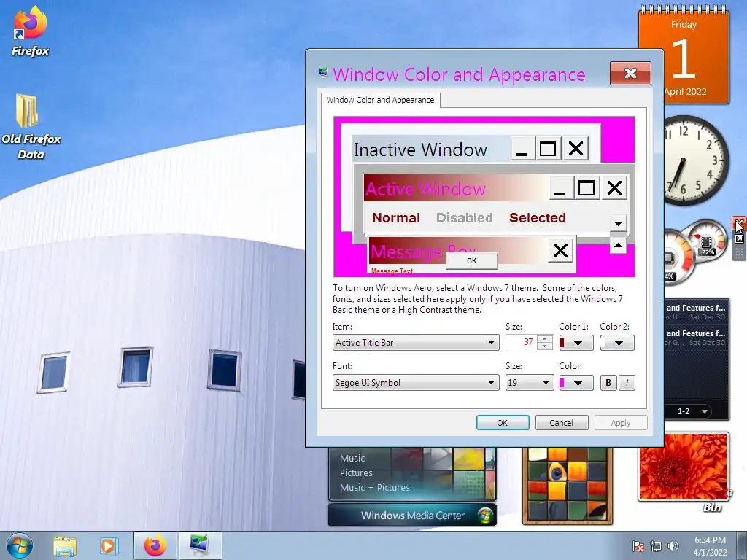The image size is (747, 560).
Task: Open the font Size dropdown showing 19
Action: (530, 382)
